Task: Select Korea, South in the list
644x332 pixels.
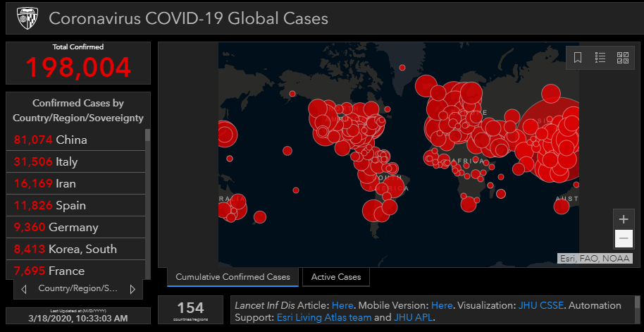Action: tap(66, 249)
